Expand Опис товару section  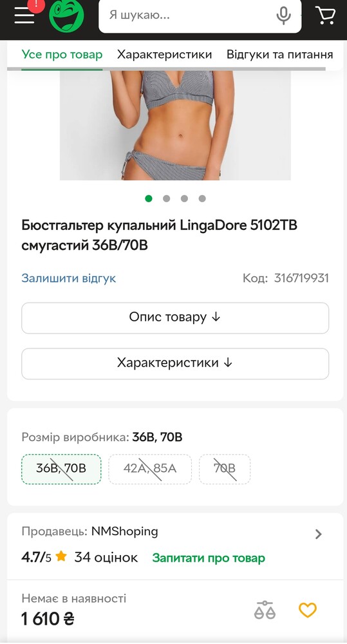175,318
